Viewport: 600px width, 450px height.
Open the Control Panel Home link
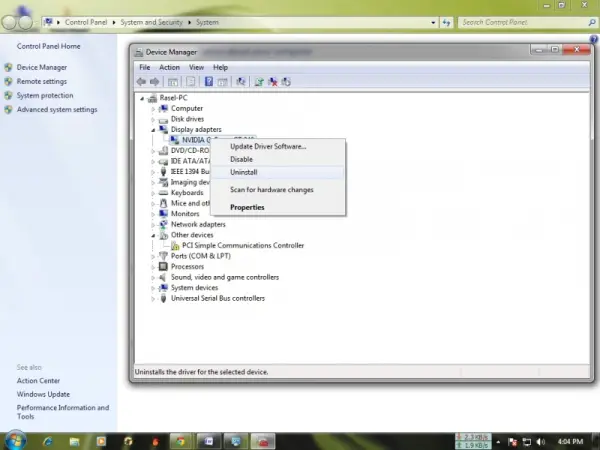tap(49, 46)
